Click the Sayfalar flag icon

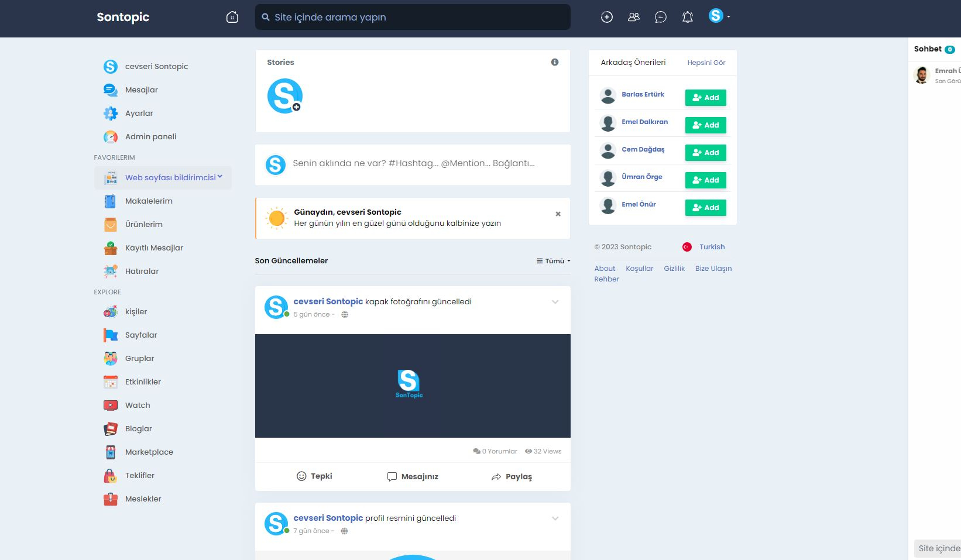tap(111, 335)
